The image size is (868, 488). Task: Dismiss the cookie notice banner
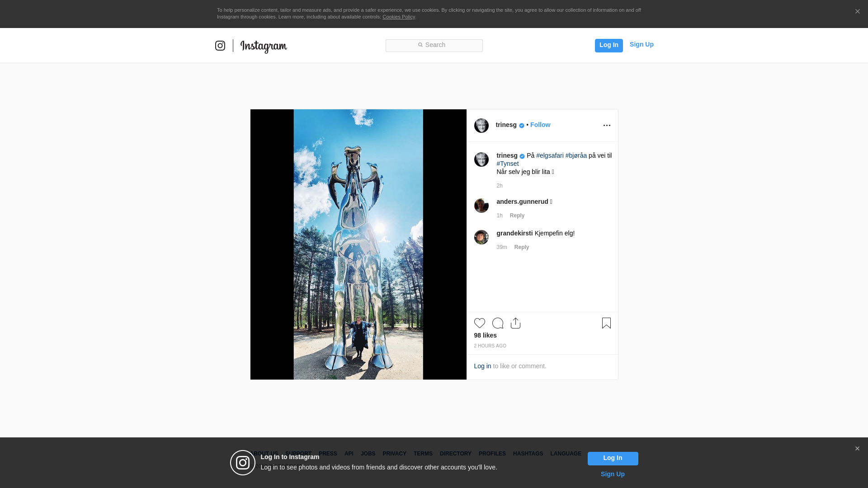(857, 12)
